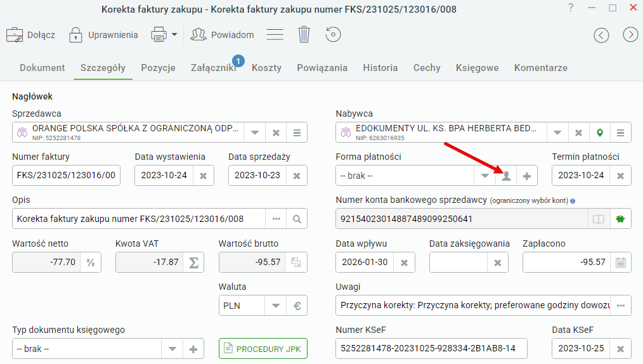Clear the Data wystawienia date

(204, 176)
